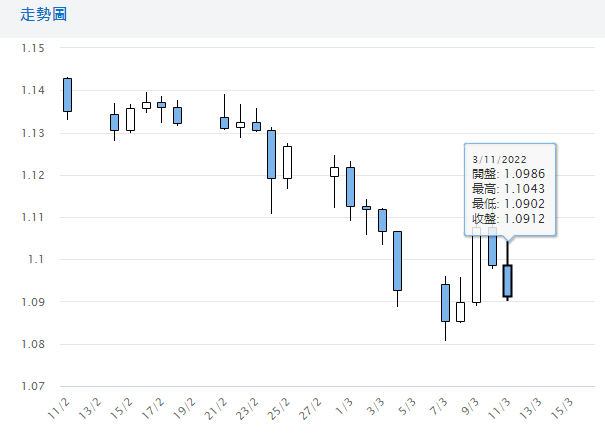The image size is (605, 435).
Task: Click the tall blue candlestick above 5/3
Action: [x=397, y=261]
